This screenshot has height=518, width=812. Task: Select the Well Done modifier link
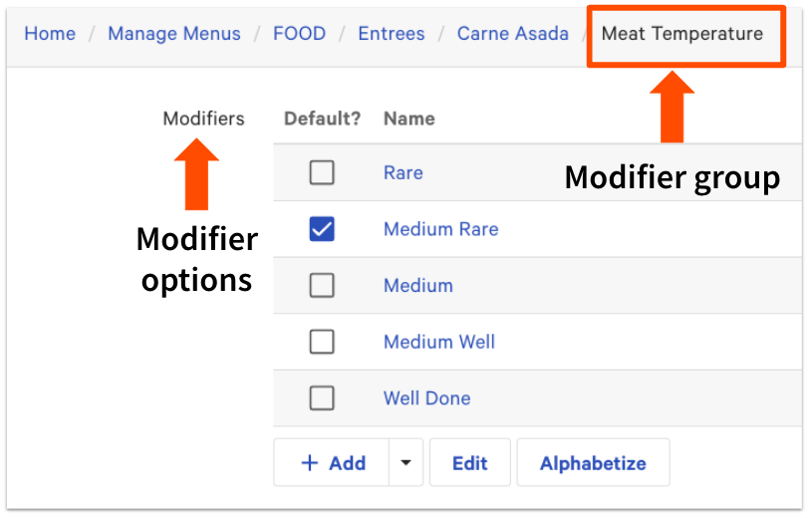click(427, 398)
